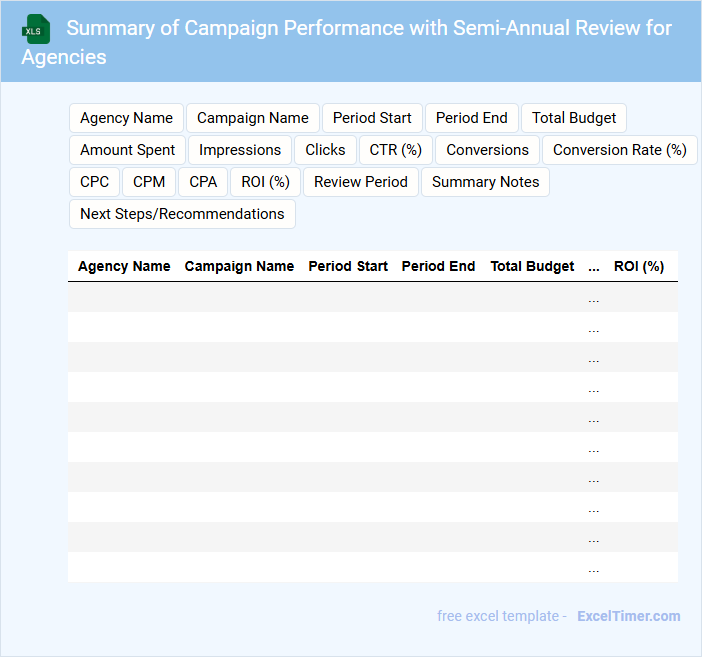Expand hidden columns via header ellipsis
702x657 pixels.
click(594, 267)
